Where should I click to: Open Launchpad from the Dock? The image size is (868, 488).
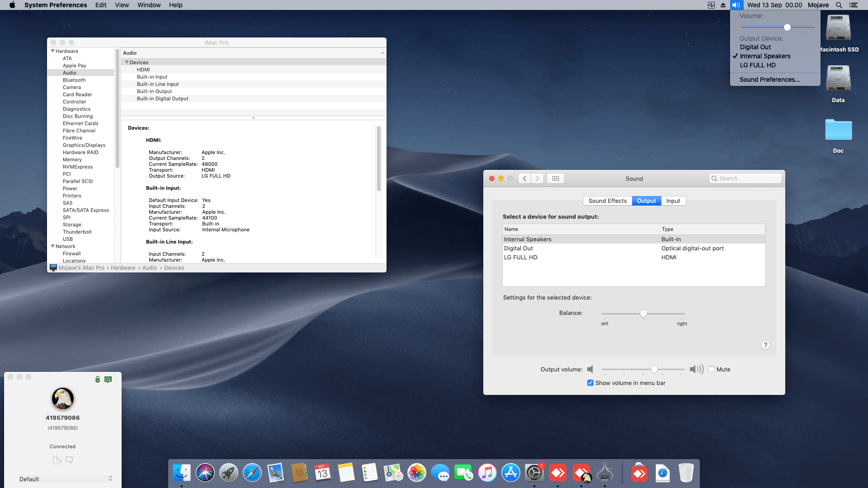[x=229, y=473]
